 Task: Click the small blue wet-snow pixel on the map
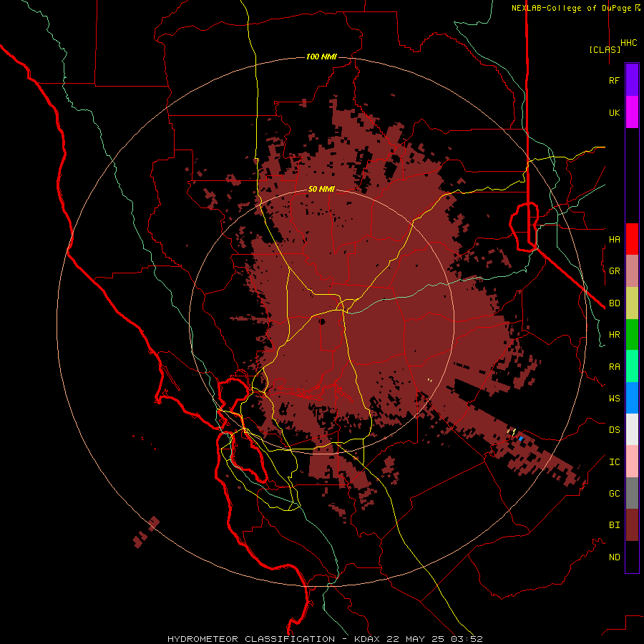(x=521, y=439)
